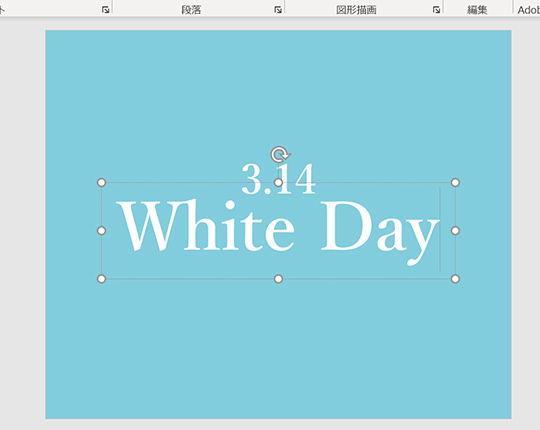Screen dimensions: 540x430
Task: Click the top-left resize handle of the text box
Action: pos(101,182)
